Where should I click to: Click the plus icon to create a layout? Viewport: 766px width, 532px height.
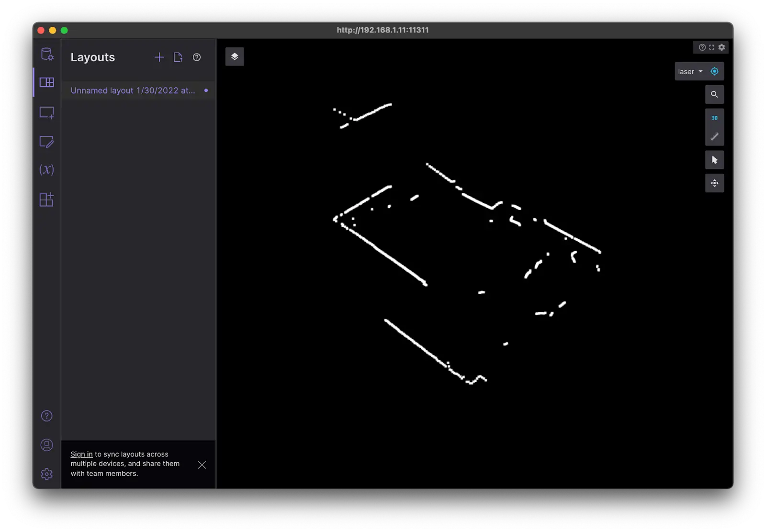pyautogui.click(x=159, y=57)
